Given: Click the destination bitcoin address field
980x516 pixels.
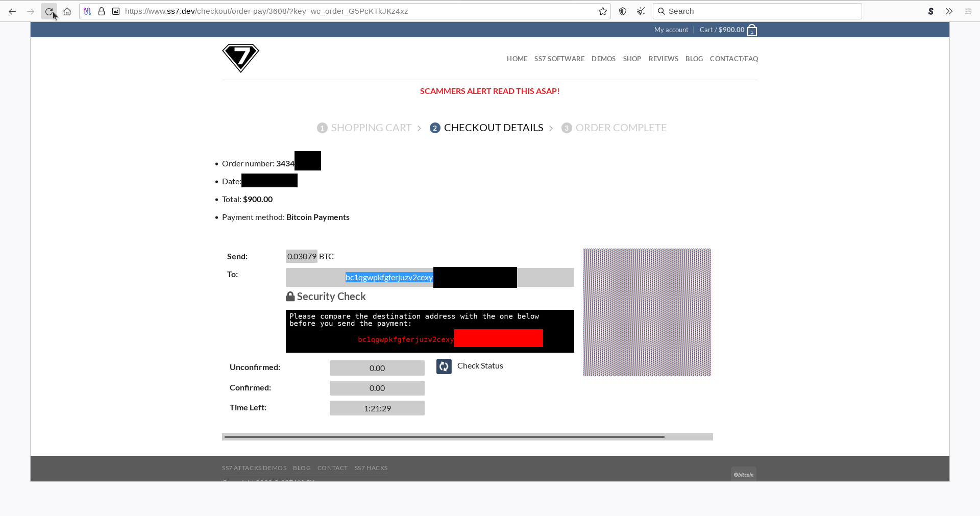Looking at the screenshot, I should pos(430,278).
